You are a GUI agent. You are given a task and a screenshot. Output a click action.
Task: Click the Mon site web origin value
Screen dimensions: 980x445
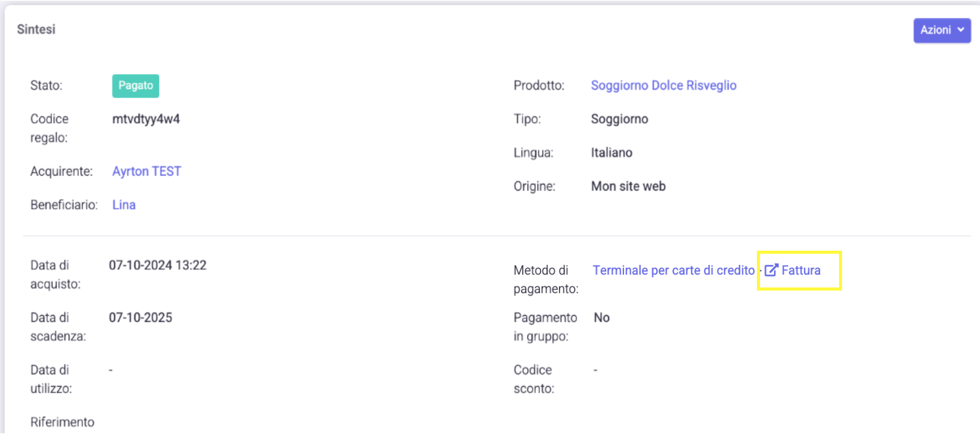(628, 186)
